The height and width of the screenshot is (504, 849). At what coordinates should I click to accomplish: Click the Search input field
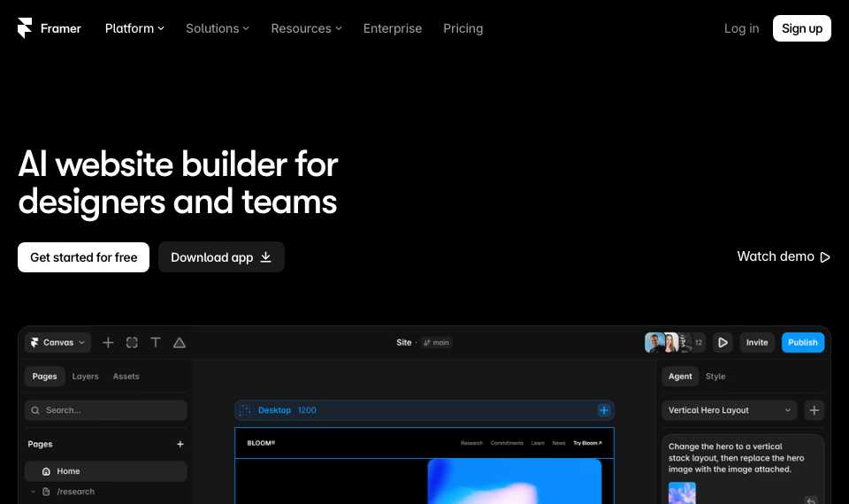point(106,410)
